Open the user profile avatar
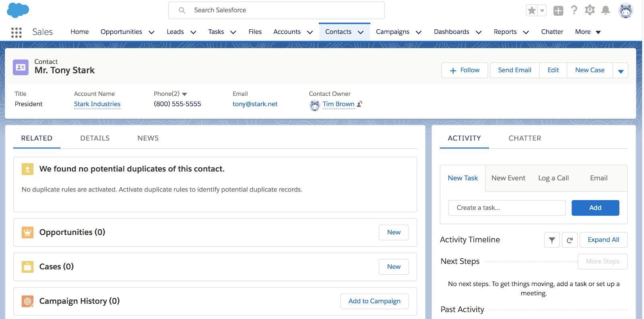The image size is (644, 319). pyautogui.click(x=625, y=11)
